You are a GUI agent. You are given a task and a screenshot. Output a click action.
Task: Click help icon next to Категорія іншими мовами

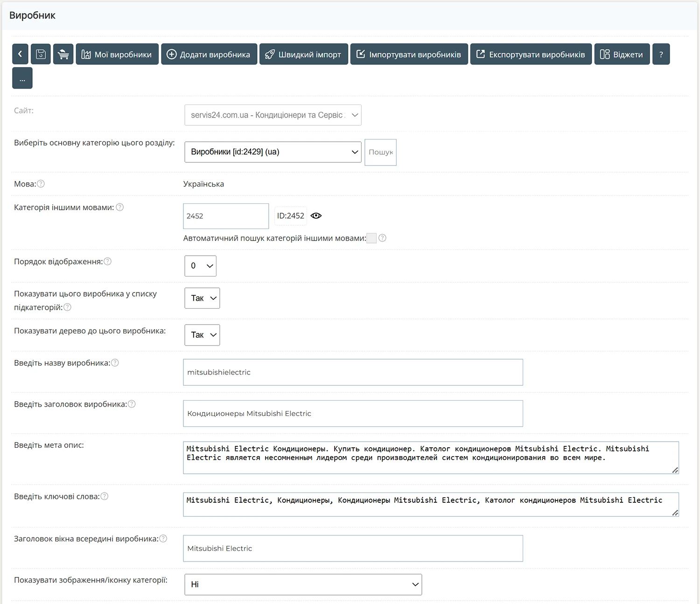[x=120, y=207]
